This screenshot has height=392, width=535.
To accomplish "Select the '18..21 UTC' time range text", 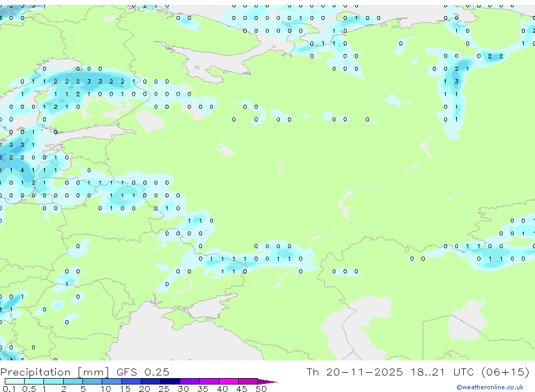I will 442,372.
